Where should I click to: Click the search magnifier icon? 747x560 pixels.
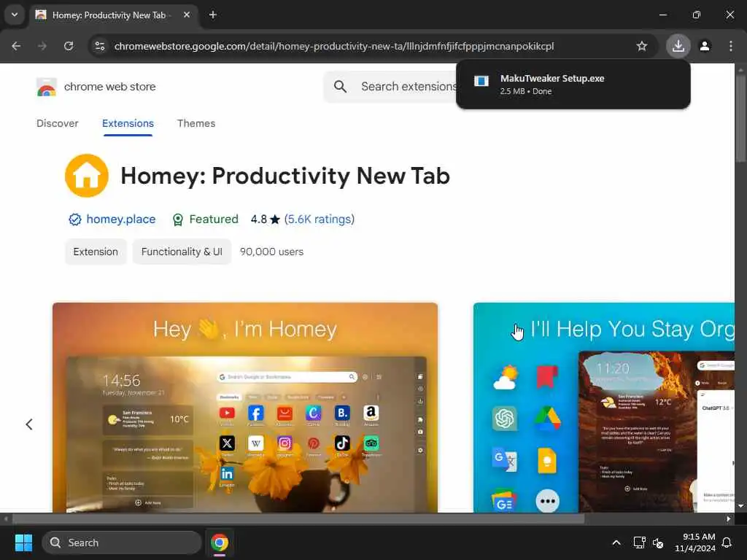click(x=340, y=87)
